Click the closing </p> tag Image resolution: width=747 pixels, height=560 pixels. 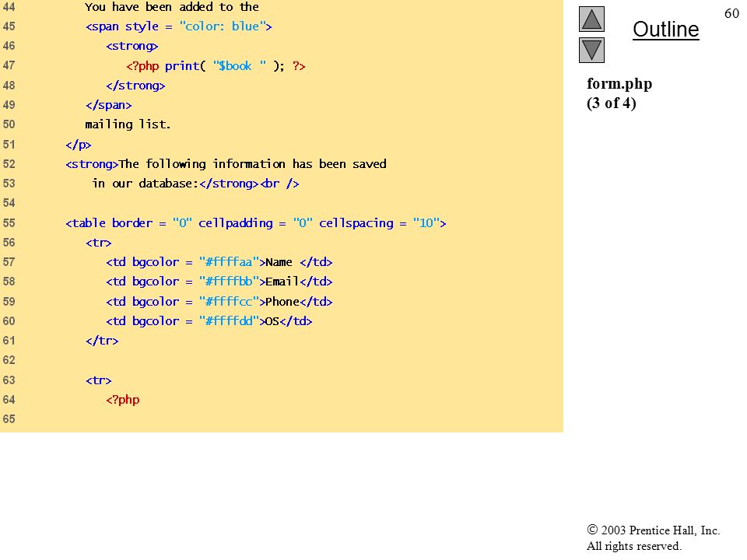[78, 145]
